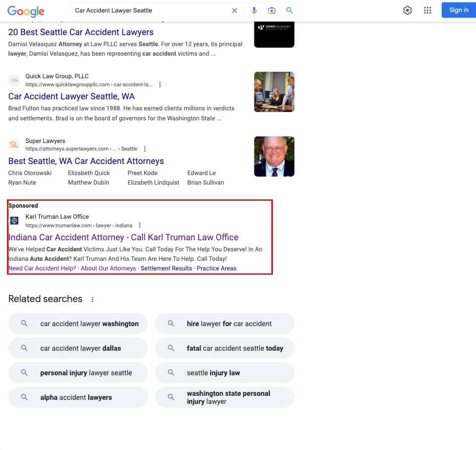Click the Google logo
The width and height of the screenshot is (476, 450).
tap(26, 11)
